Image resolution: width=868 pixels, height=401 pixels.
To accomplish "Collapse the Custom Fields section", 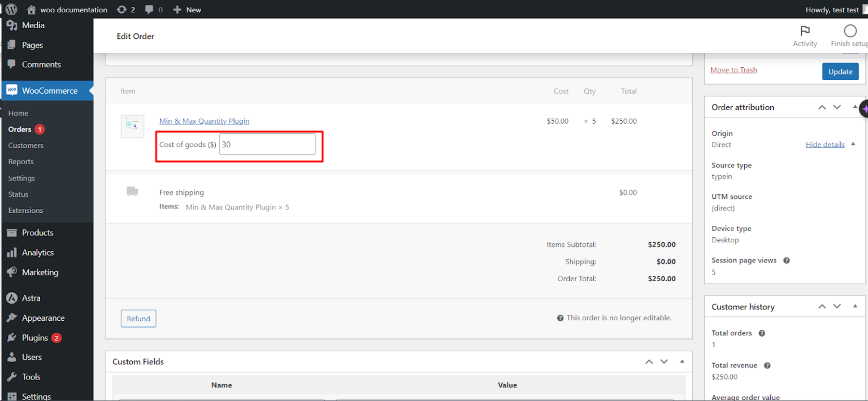I will point(682,361).
